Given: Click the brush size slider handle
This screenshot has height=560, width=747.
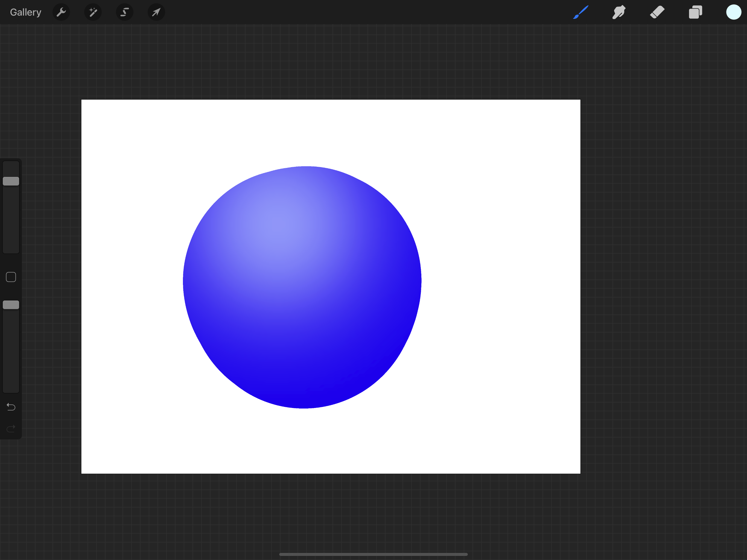Looking at the screenshot, I should (x=11, y=181).
